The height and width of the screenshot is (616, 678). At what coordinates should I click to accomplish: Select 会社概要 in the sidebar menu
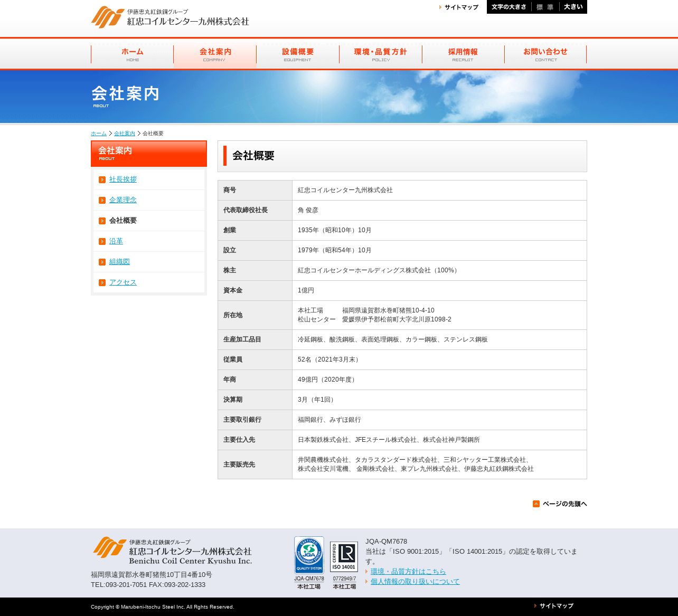(x=123, y=221)
